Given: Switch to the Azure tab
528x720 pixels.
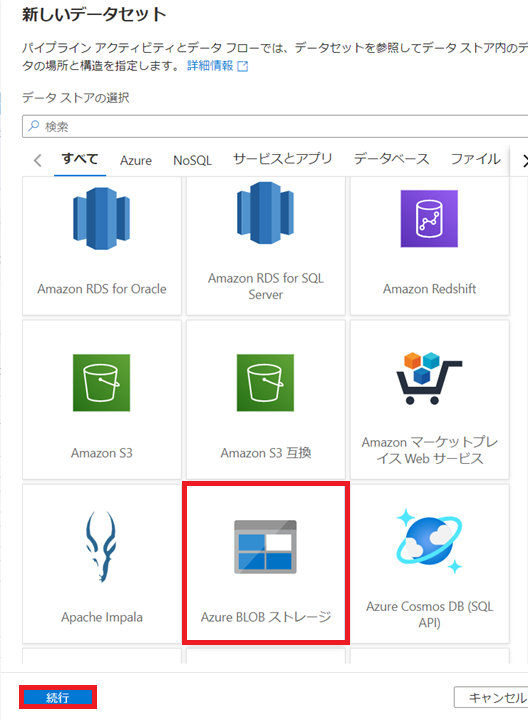Looking at the screenshot, I should click(136, 160).
